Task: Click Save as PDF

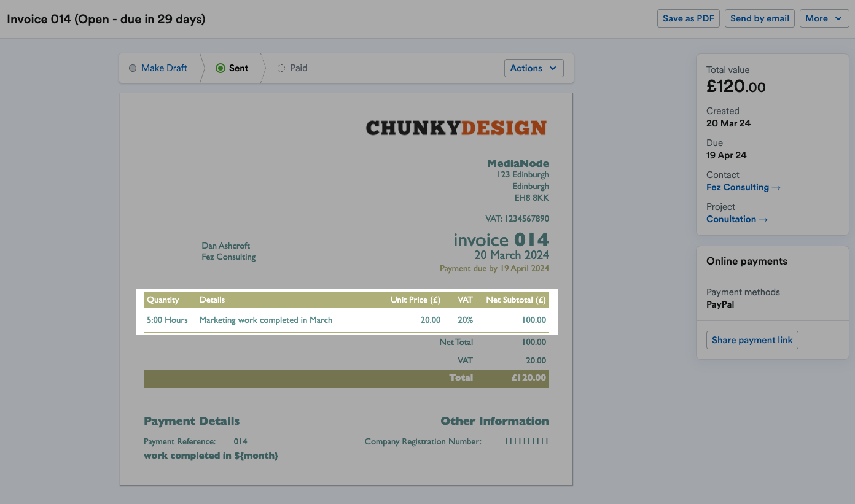Action: tap(688, 18)
